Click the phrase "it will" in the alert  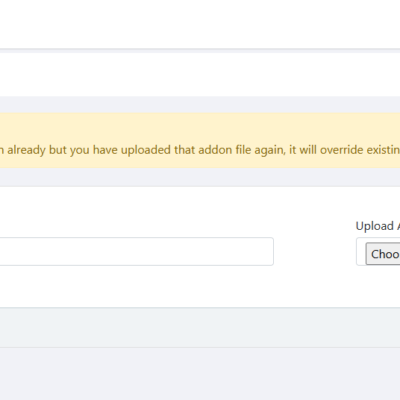[x=303, y=150]
